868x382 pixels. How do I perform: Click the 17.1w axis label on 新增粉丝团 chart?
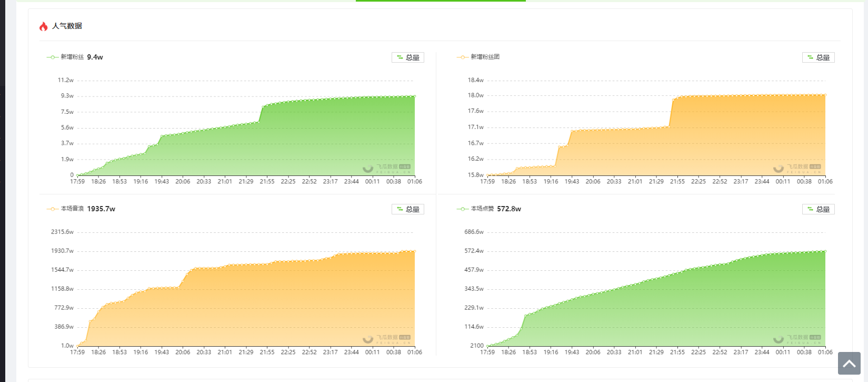476,127
